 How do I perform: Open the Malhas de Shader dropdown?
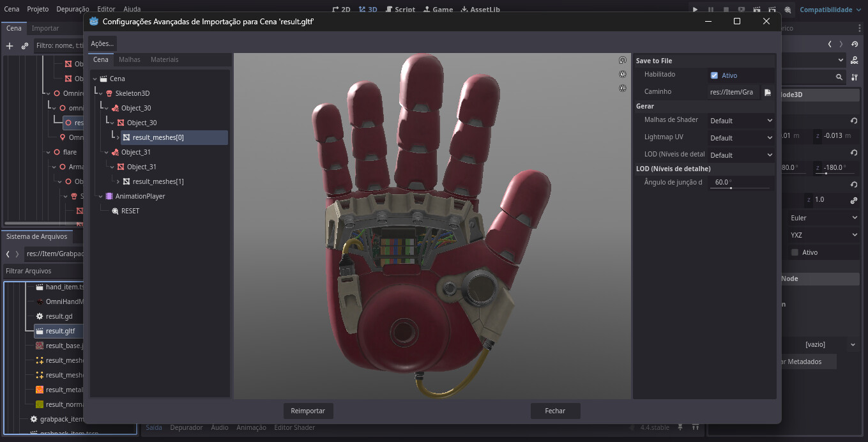coord(741,121)
